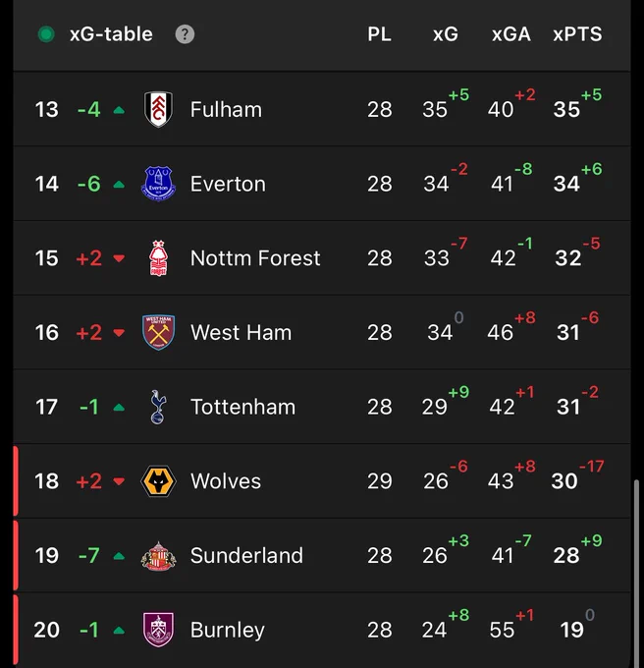Click the red down arrow beside West Ham
Screen dimensions: 644x668
(119, 333)
